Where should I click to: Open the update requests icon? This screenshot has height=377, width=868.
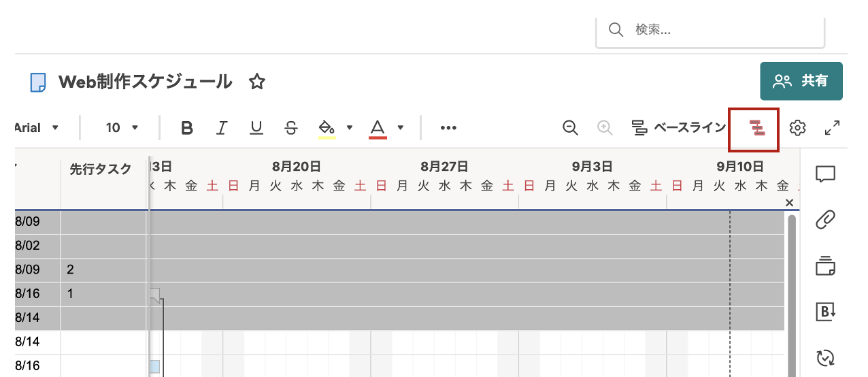click(825, 357)
